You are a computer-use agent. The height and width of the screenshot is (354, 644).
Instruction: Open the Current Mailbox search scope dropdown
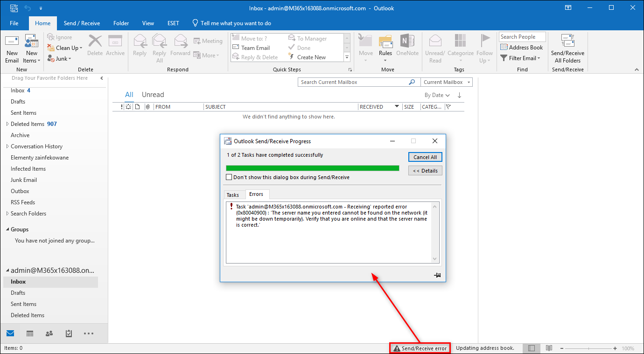click(469, 82)
